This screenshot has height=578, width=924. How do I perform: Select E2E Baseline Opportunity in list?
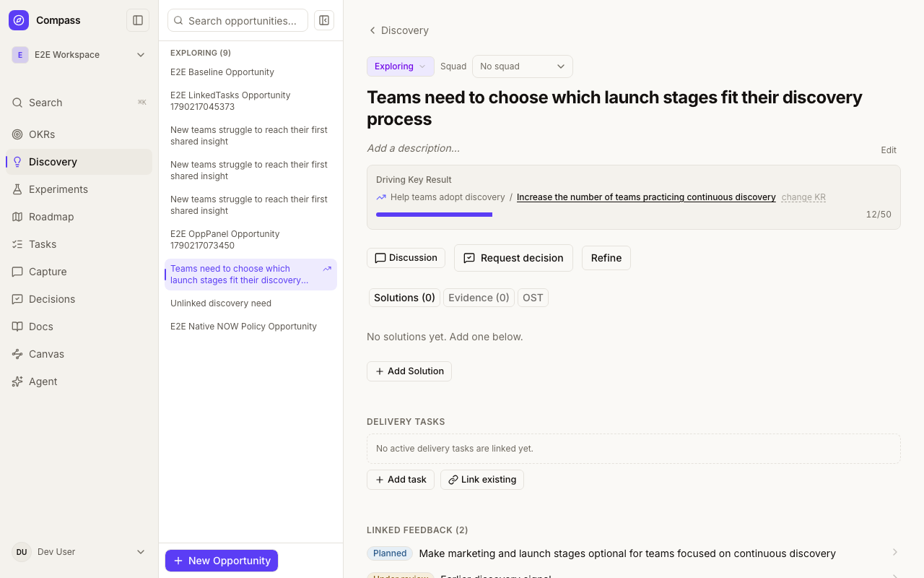(x=250, y=72)
